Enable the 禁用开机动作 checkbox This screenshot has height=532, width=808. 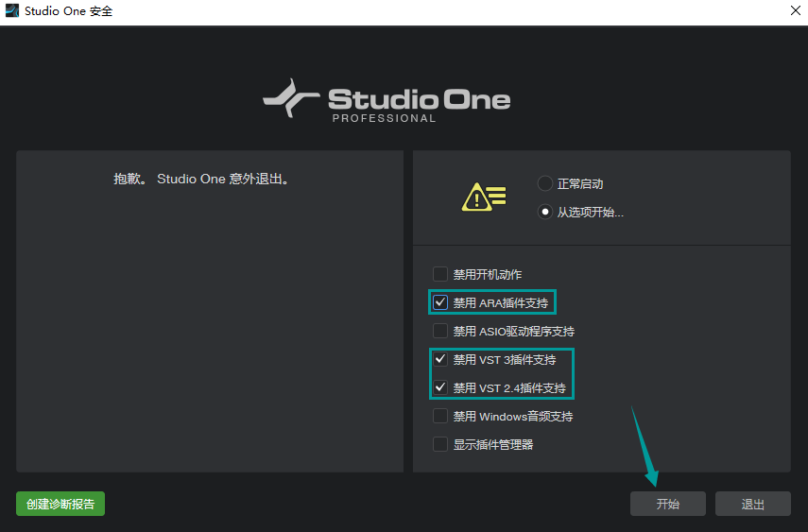click(440, 274)
